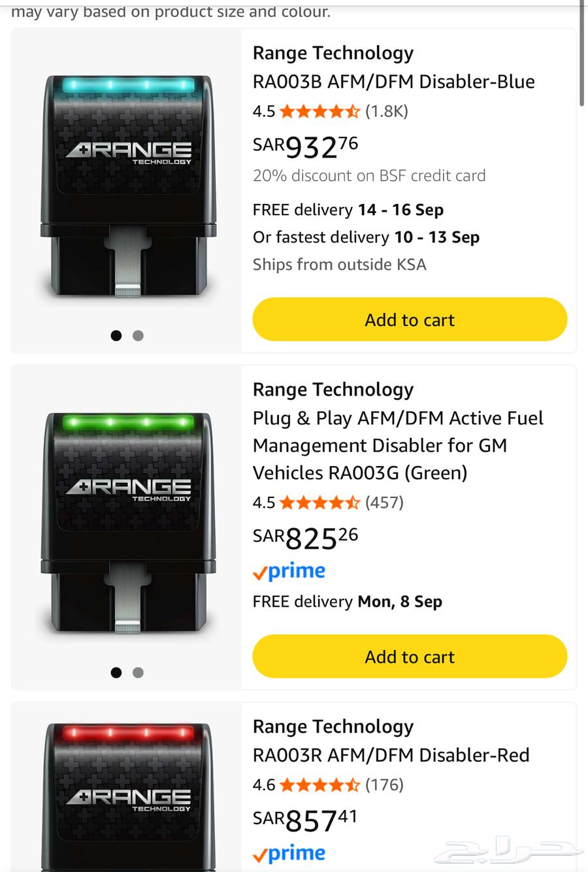Open RA003B AFM/DFM Disabler-Blue title

click(x=393, y=82)
